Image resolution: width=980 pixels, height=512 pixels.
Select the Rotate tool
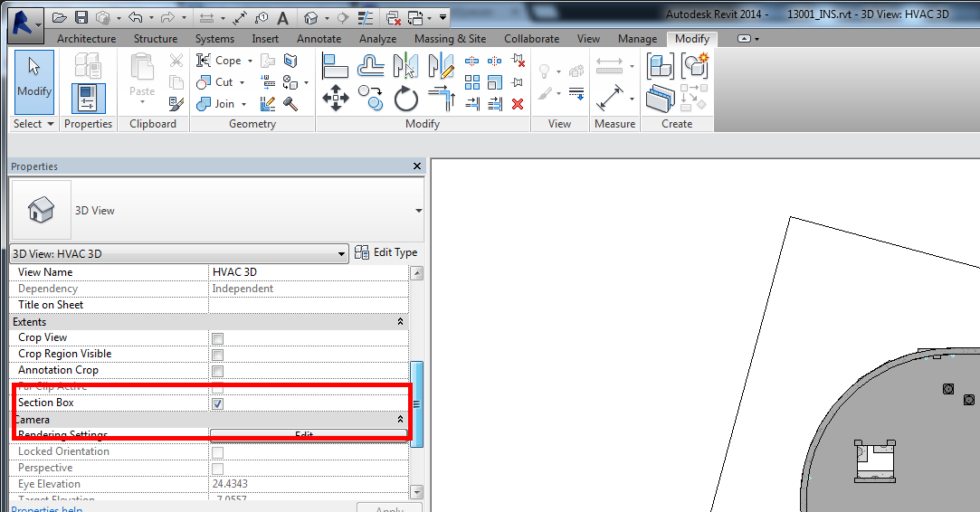405,99
